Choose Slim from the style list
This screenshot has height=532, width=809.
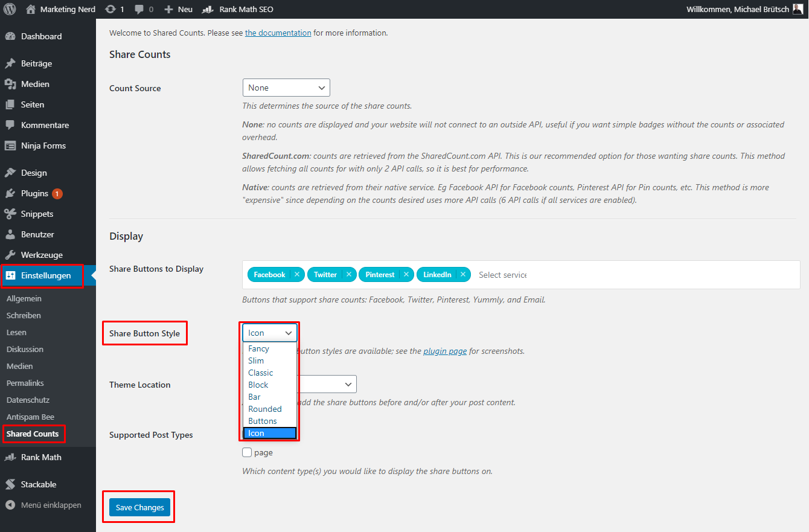(x=270, y=361)
